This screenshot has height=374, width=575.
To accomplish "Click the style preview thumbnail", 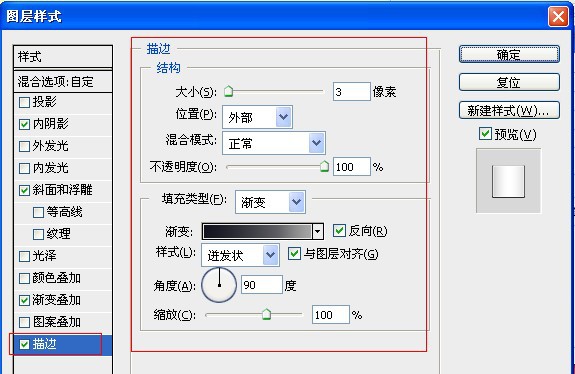I will click(x=508, y=181).
